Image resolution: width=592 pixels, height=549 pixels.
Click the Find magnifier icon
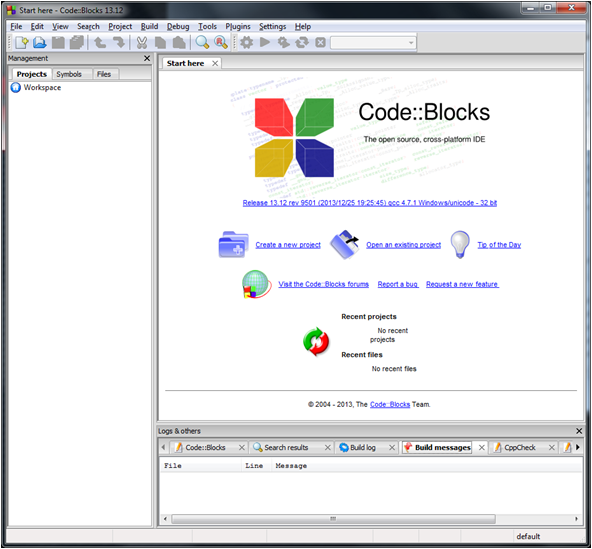202,42
